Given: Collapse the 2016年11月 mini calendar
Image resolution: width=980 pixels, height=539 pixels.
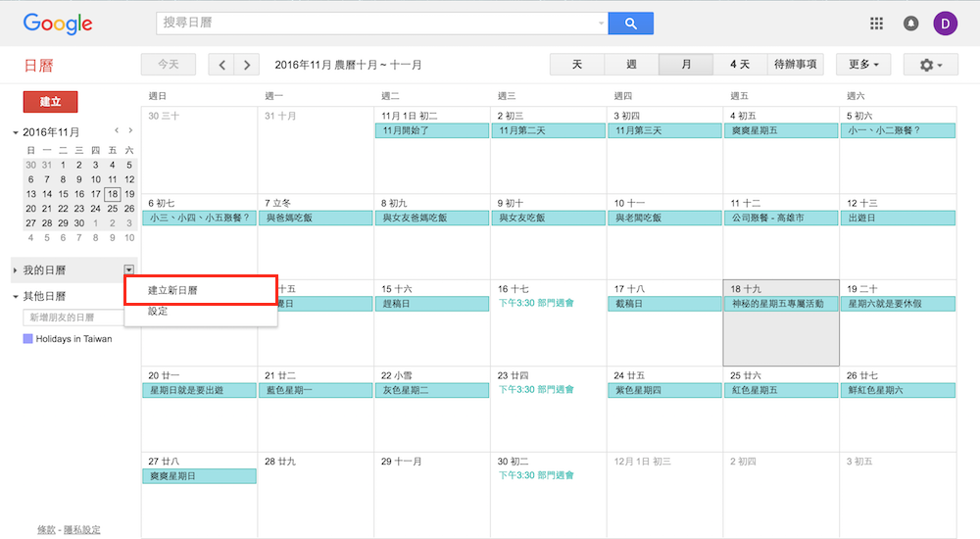Looking at the screenshot, I should pyautogui.click(x=16, y=132).
